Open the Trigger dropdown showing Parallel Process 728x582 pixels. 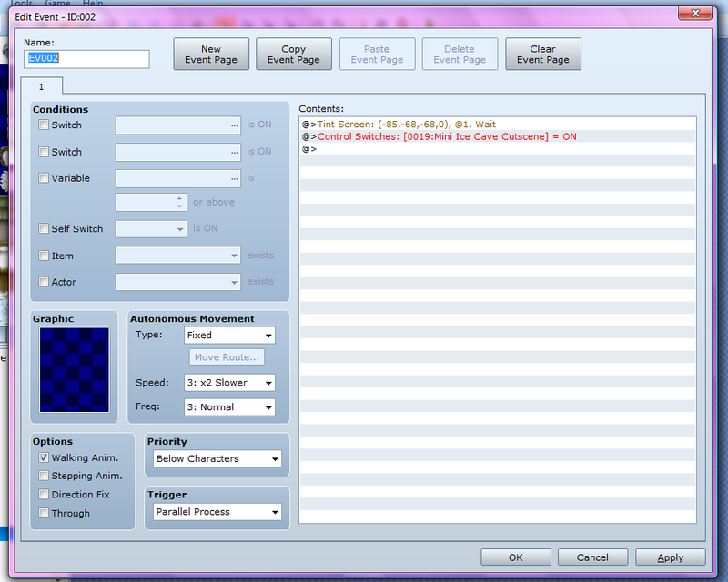217,512
